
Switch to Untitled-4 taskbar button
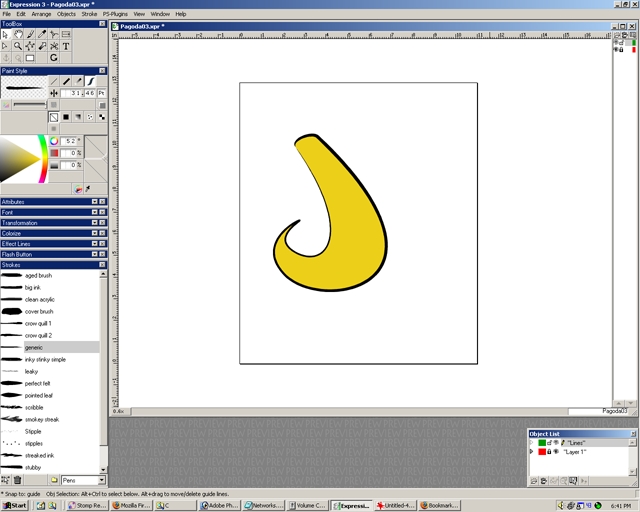pos(396,505)
